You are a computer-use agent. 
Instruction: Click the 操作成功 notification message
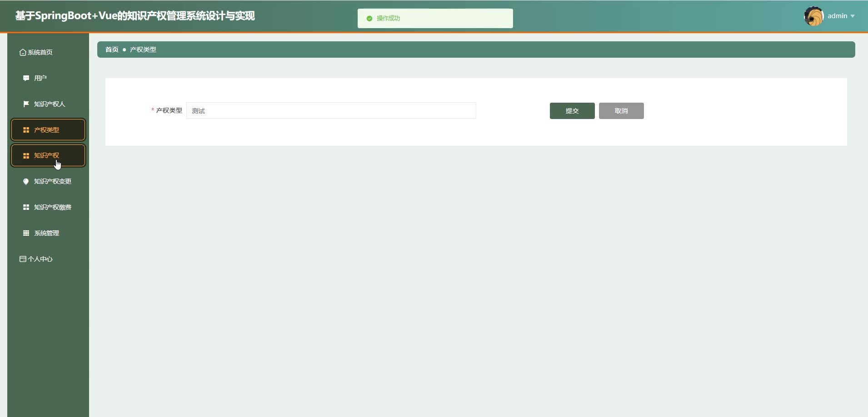[x=435, y=19]
